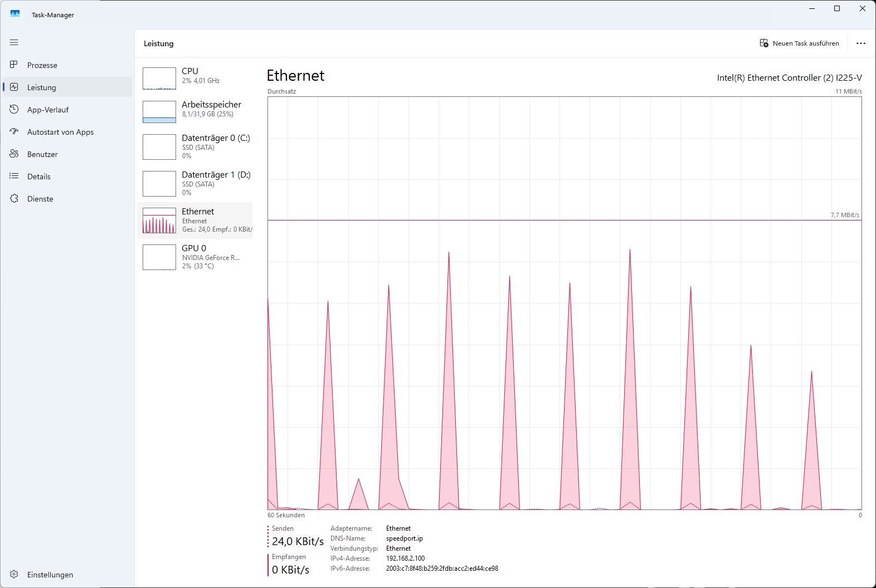Click the Datenträger 0 (C:) label
This screenshot has width=876, height=588.
pyautogui.click(x=216, y=138)
